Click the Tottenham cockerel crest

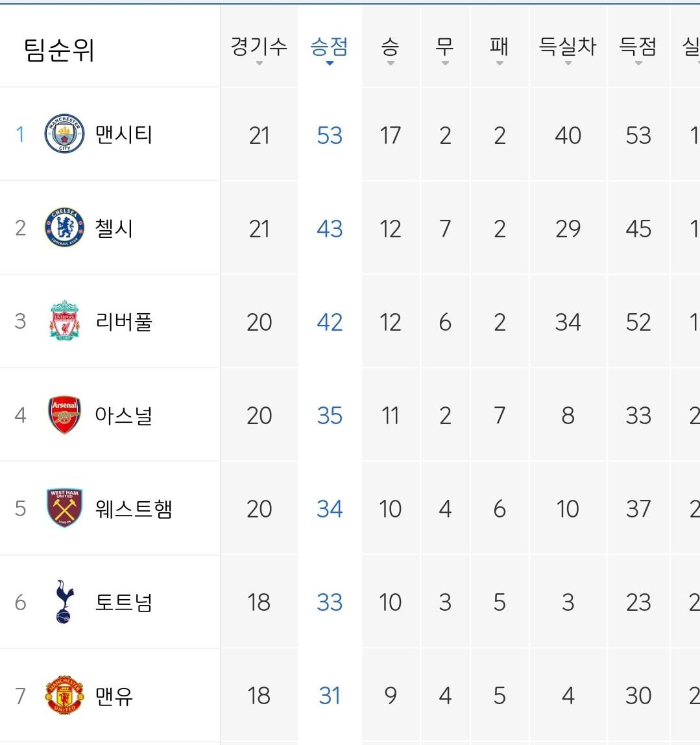[64, 602]
